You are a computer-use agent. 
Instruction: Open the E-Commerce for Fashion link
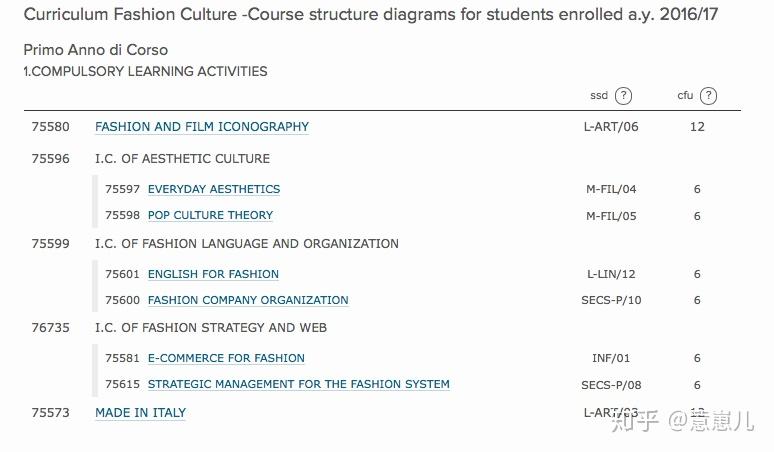point(226,358)
